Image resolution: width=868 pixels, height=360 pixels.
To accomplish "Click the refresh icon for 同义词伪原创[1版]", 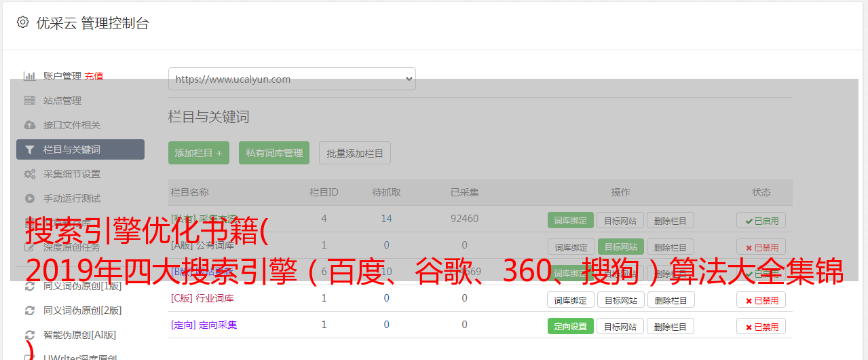I will (30, 286).
